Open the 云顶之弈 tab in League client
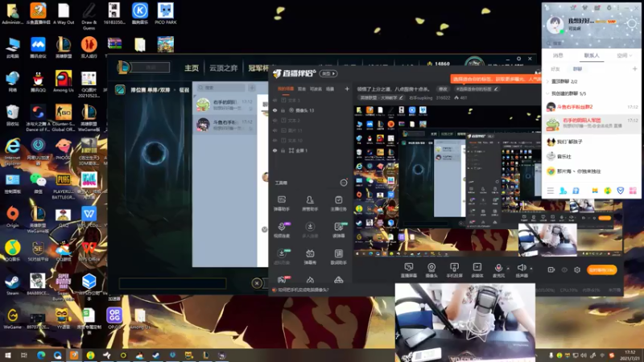 pos(224,68)
